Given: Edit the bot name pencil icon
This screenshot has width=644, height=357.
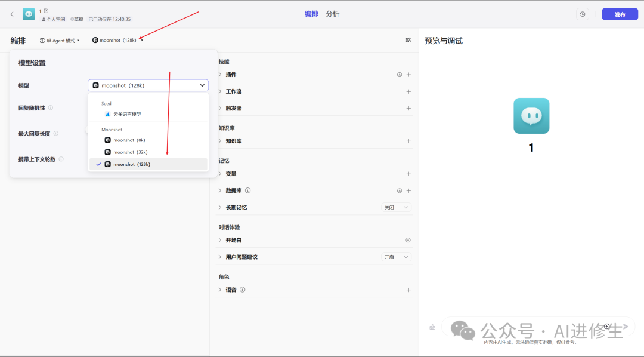Looking at the screenshot, I should tap(46, 11).
